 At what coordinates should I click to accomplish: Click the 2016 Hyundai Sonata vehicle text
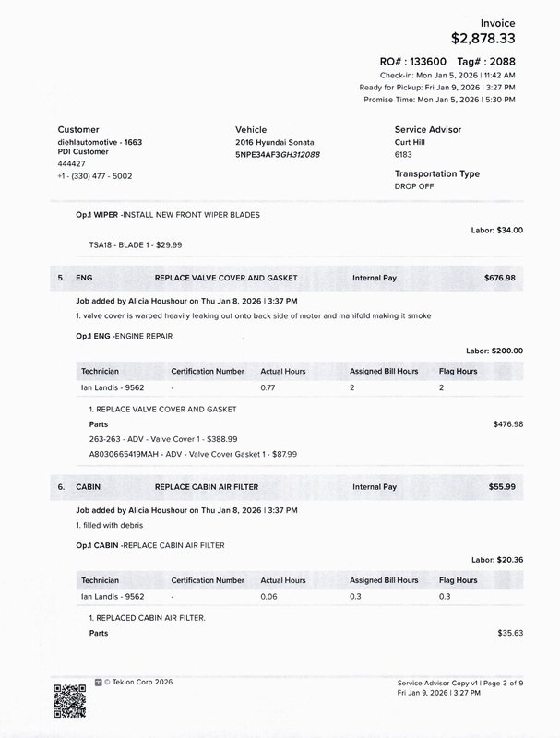(x=275, y=143)
